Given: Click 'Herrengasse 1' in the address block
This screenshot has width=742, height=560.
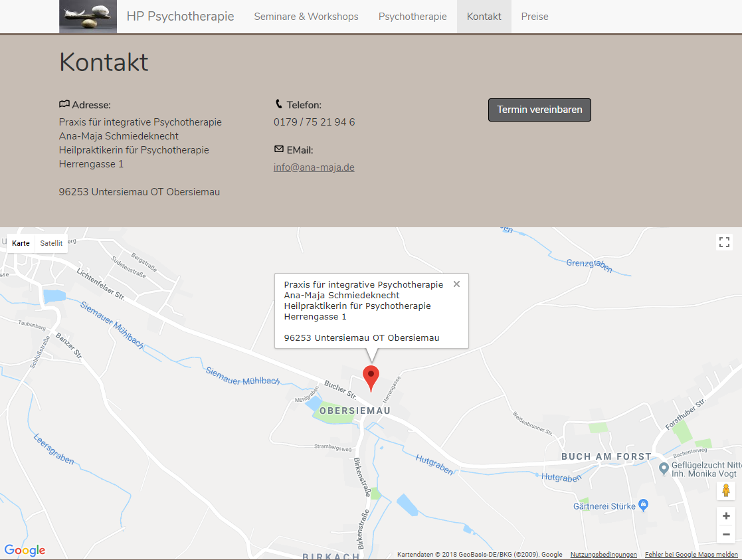Looking at the screenshot, I should 91,164.
